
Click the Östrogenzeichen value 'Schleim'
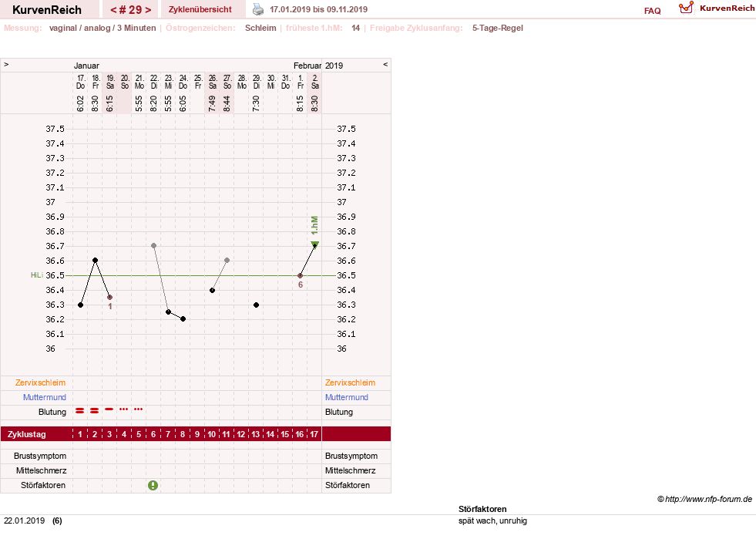point(260,28)
